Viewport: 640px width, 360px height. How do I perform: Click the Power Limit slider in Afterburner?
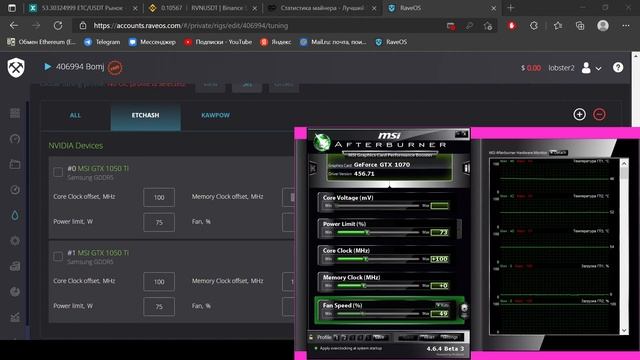click(x=377, y=232)
